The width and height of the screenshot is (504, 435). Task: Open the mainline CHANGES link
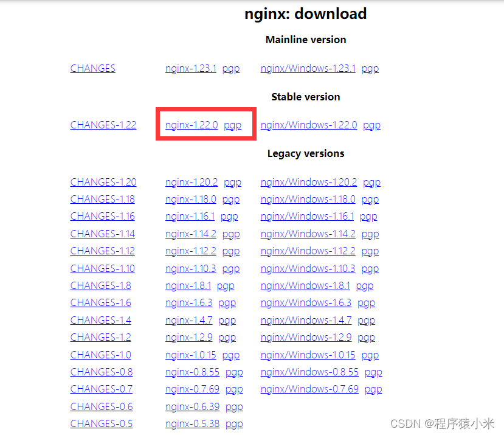tap(92, 68)
